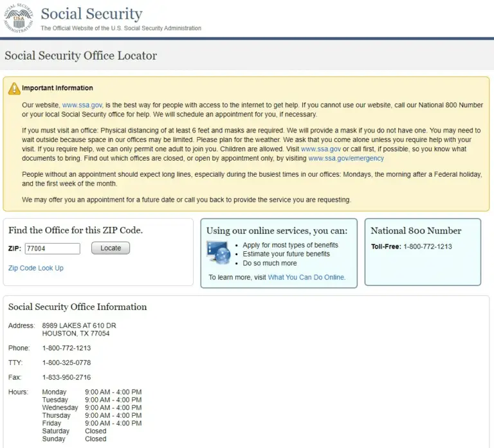The image size is (494, 448).
Task: Open the www.ssa.gov/emergency link
Action: (x=346, y=158)
